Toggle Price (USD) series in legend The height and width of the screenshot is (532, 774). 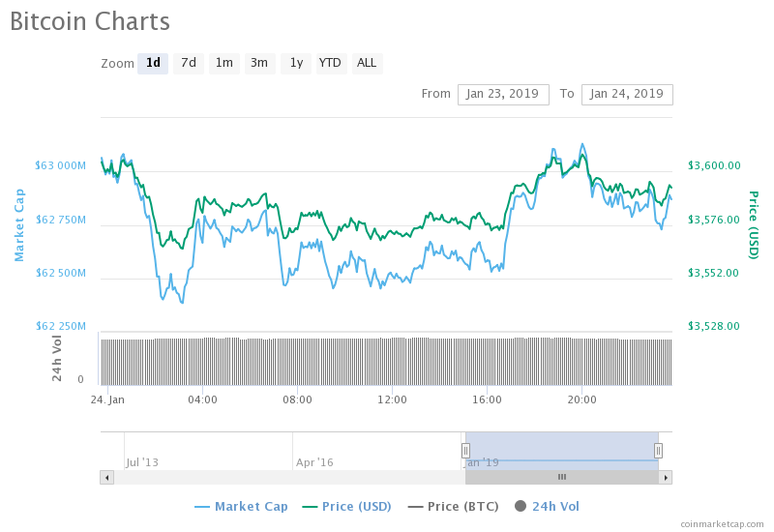click(348, 506)
